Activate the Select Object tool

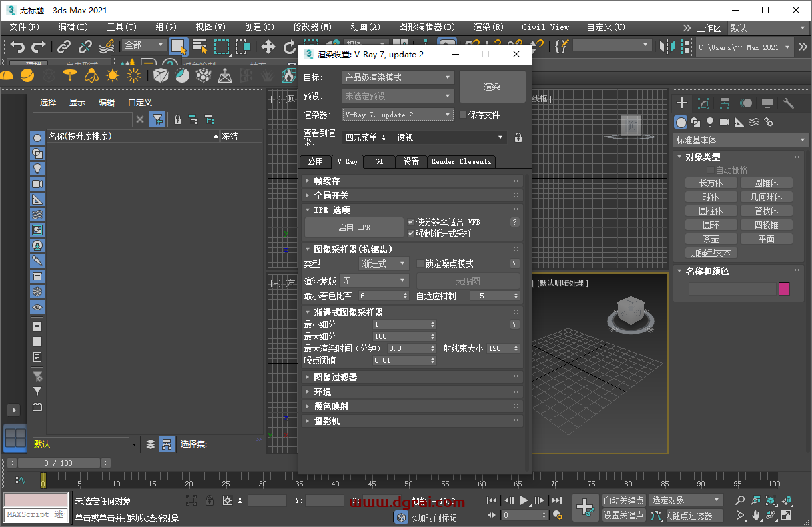click(178, 46)
